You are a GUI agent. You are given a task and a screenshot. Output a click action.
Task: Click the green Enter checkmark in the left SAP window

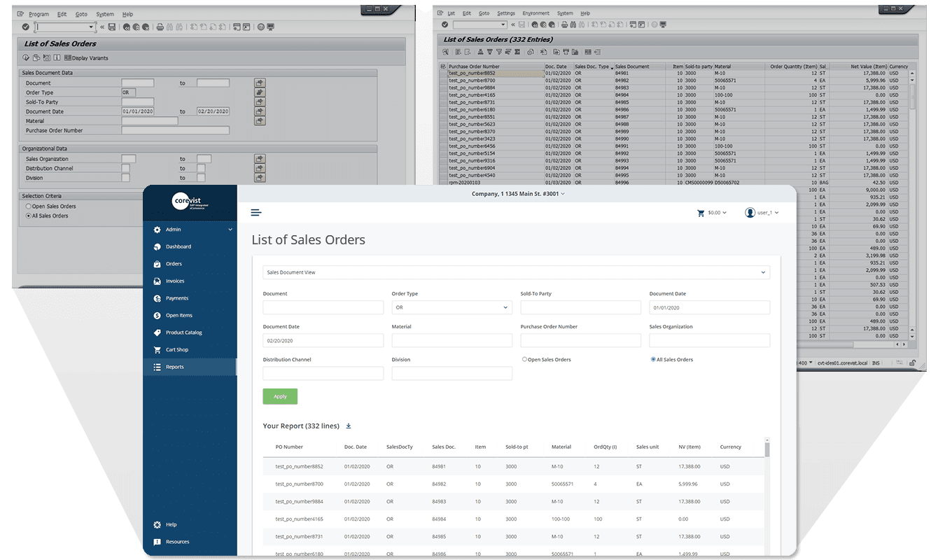[26, 27]
